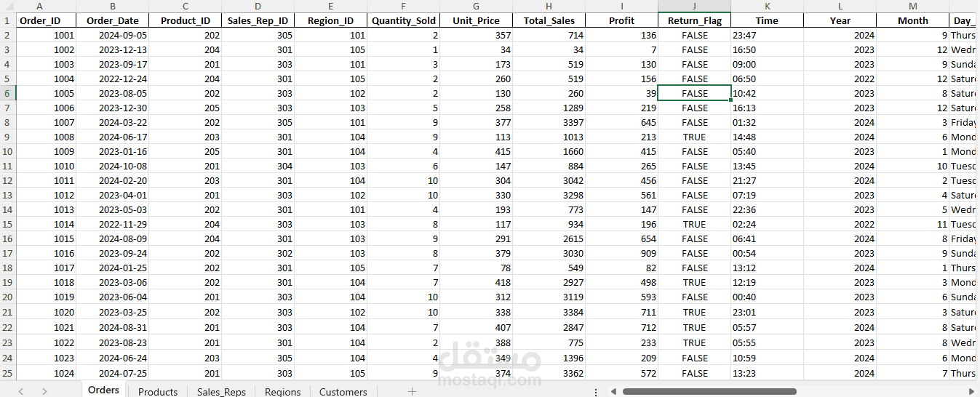Select column L header
The height and width of the screenshot is (397, 980).
tap(840, 6)
